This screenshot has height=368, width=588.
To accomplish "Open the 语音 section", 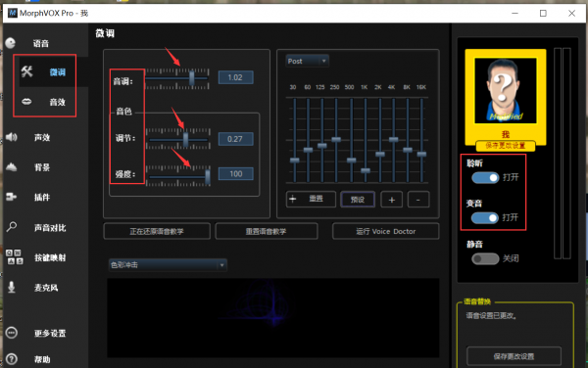I will pos(40,43).
